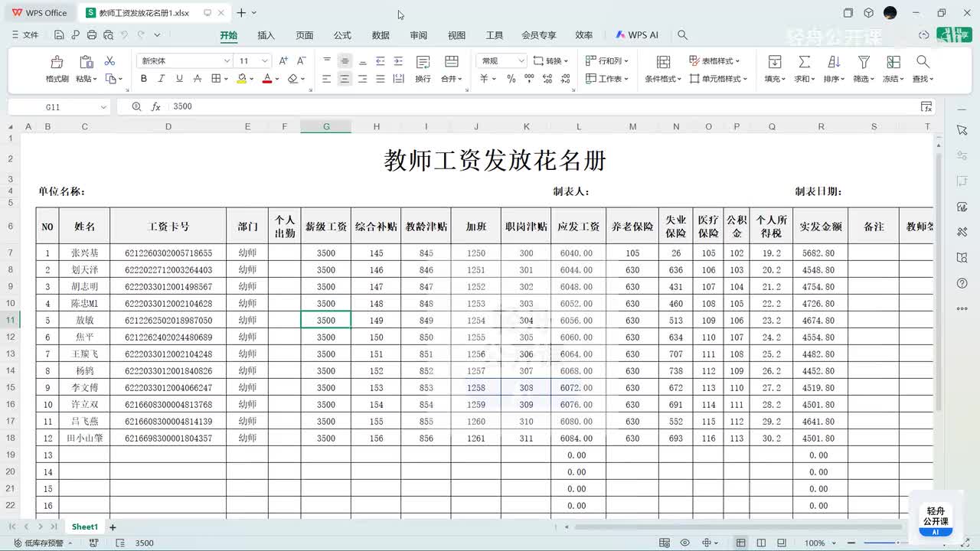Click the Print icon in quick access bar
This screenshot has width=980, height=551.
coord(92,35)
